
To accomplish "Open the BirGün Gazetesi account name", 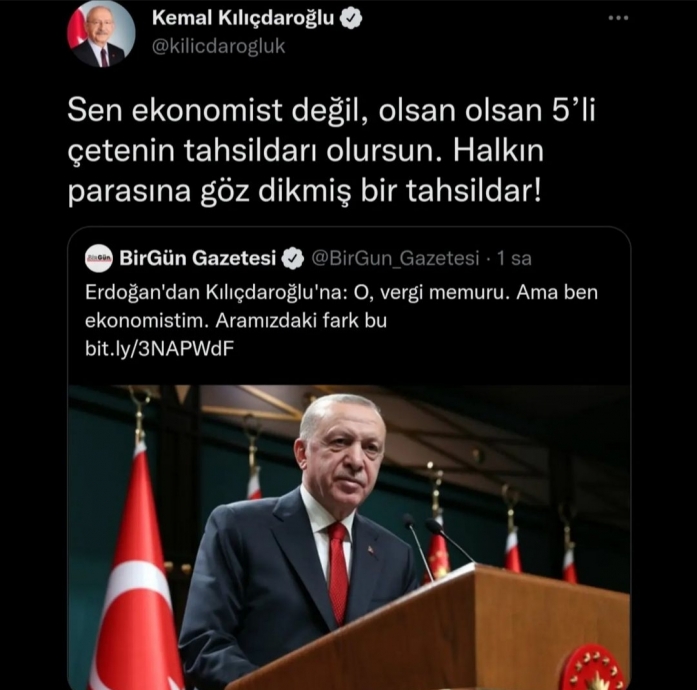I will point(198,258).
